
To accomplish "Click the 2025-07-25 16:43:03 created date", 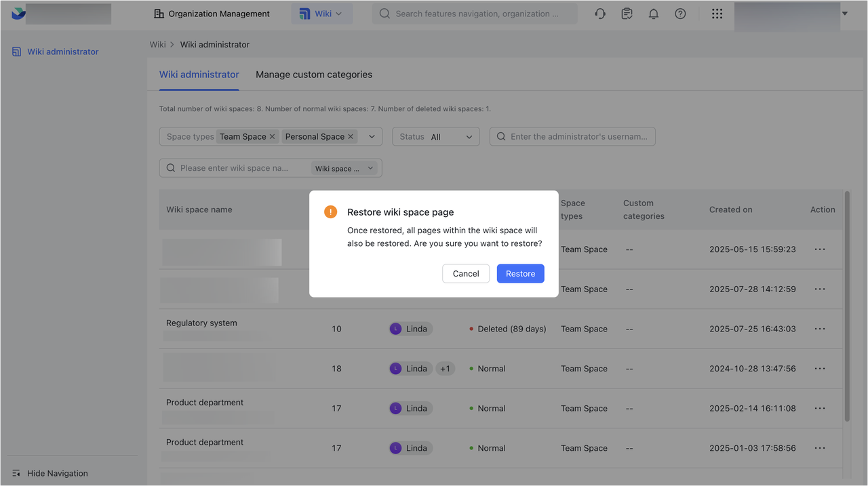I will [x=753, y=329].
